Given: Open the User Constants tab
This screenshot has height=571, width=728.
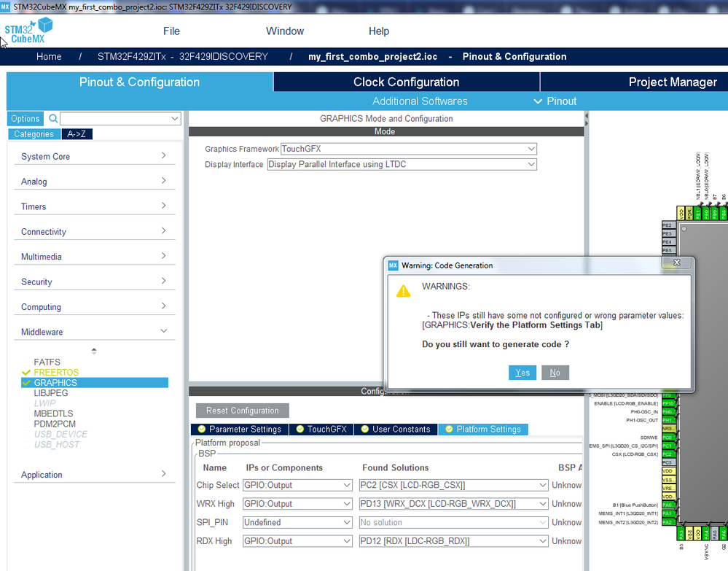Looking at the screenshot, I should 396,430.
